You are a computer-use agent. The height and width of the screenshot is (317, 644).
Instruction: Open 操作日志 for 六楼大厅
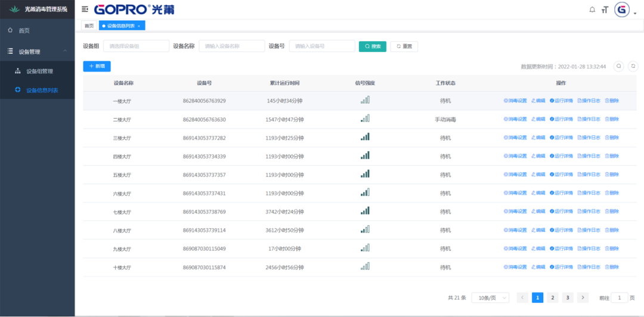[x=589, y=193]
